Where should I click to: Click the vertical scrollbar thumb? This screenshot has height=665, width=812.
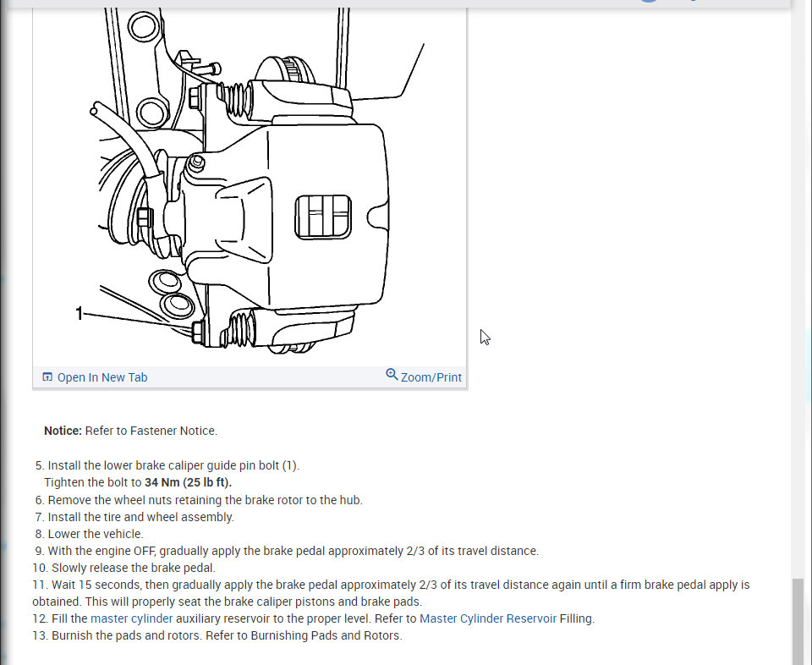point(798,622)
